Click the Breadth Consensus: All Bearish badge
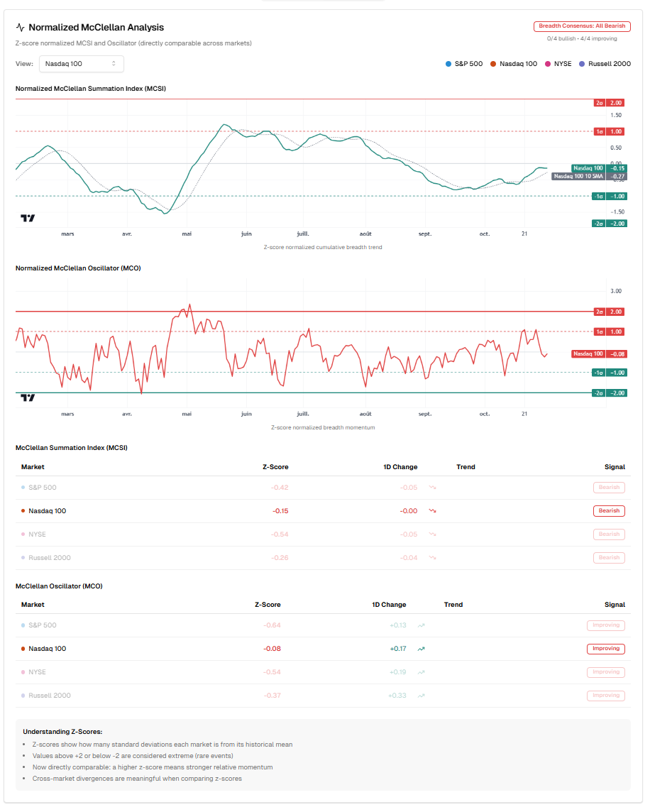Screen dimensions: 650x812 point(582,26)
